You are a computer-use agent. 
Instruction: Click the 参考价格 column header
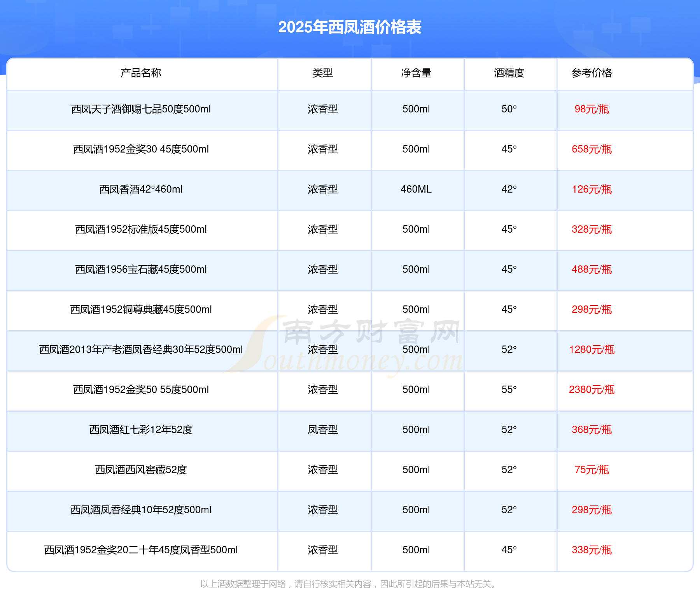[591, 73]
